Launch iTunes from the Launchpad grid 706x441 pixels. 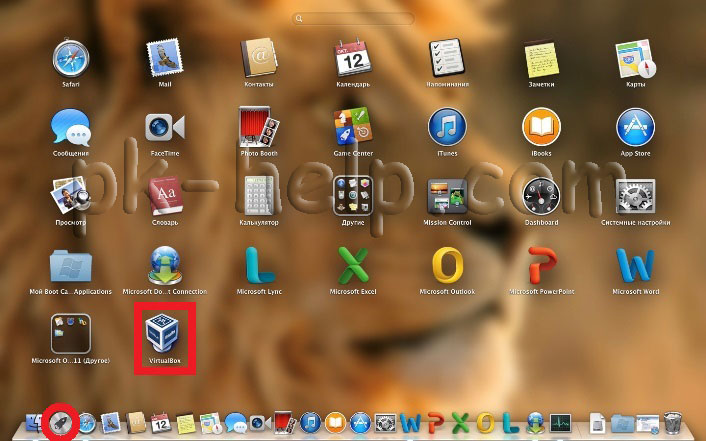[x=447, y=127]
